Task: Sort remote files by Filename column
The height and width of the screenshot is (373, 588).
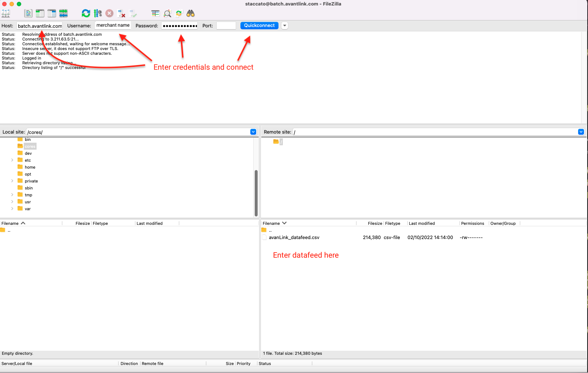Action: click(309, 223)
